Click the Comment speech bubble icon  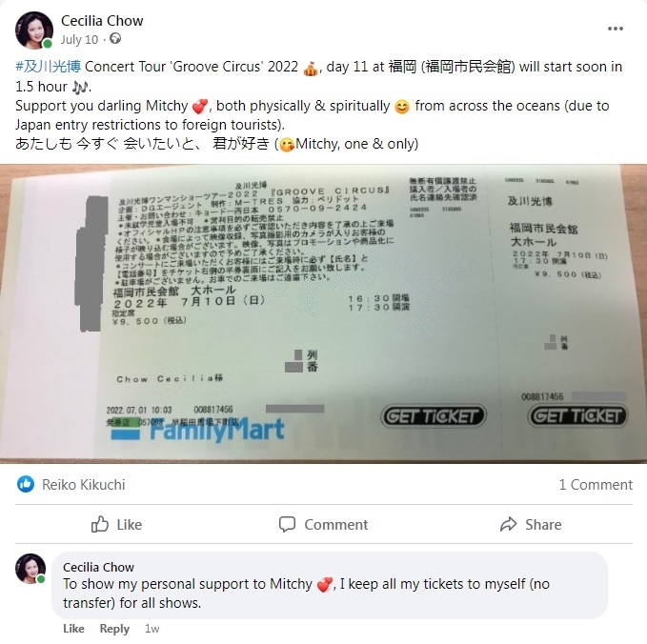tap(287, 524)
